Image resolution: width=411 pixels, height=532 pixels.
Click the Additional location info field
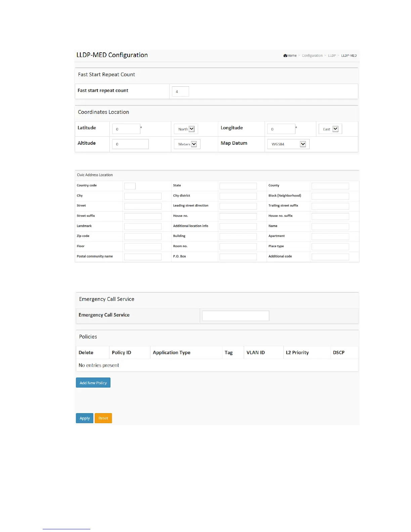(238, 226)
